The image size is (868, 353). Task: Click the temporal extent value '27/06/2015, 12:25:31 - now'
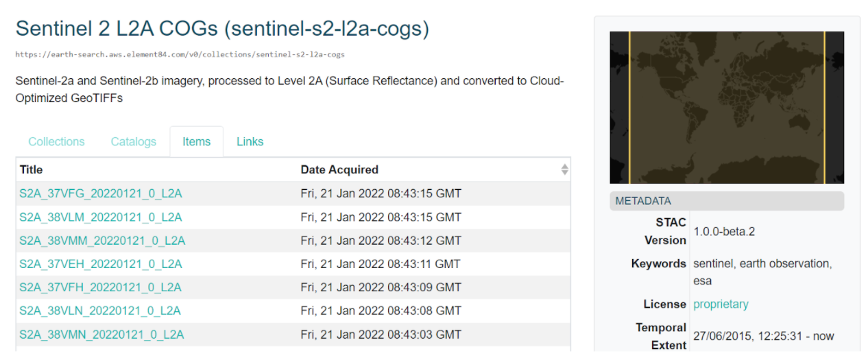tap(764, 336)
